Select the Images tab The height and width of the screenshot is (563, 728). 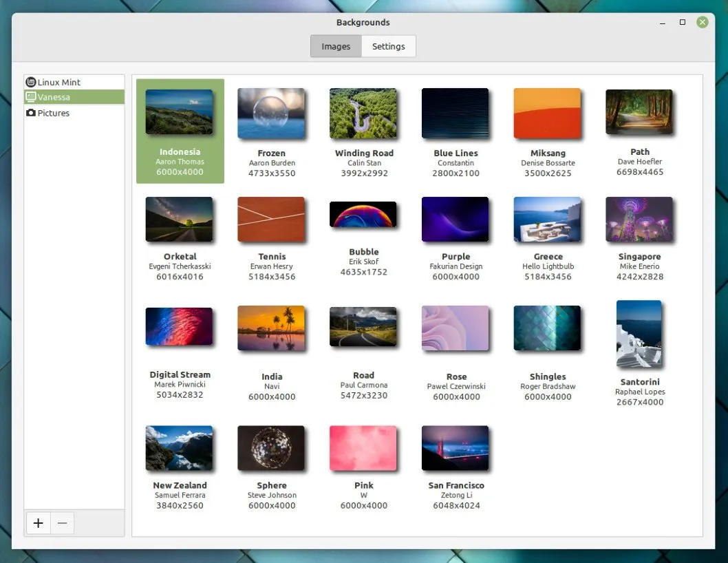(335, 46)
